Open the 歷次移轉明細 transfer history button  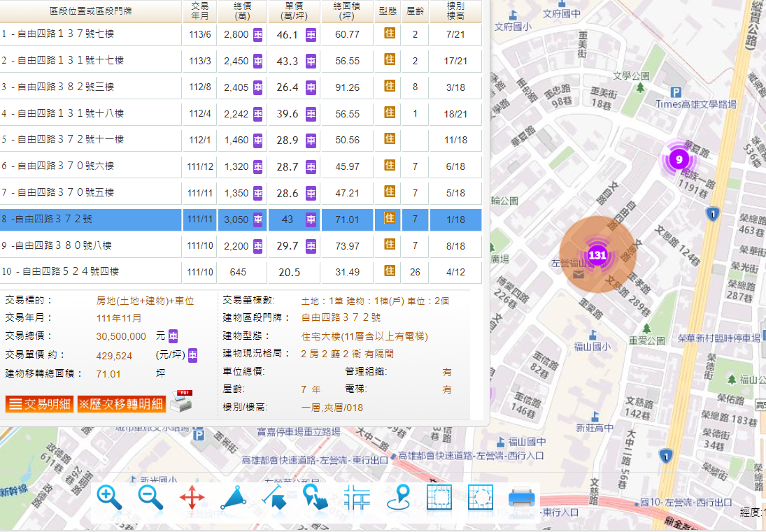120,404
